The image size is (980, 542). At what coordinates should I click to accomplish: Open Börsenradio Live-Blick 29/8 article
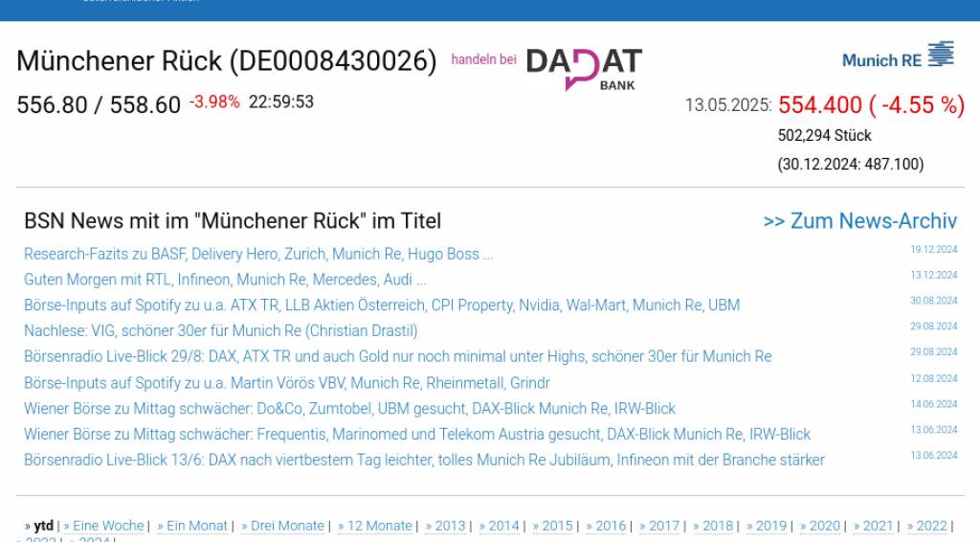[397, 357]
